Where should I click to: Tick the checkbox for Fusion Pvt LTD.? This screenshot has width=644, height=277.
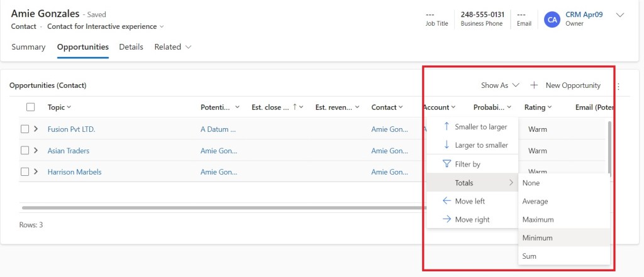[25, 129]
